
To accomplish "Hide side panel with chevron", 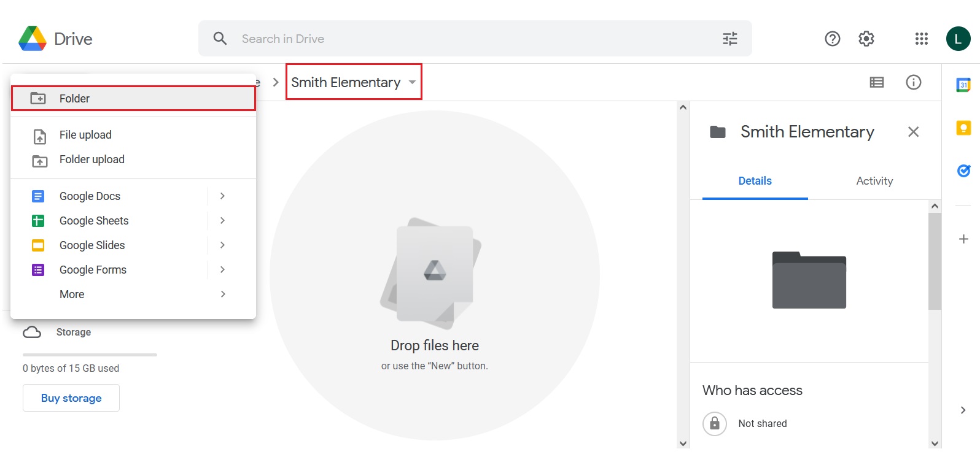I will click(963, 410).
